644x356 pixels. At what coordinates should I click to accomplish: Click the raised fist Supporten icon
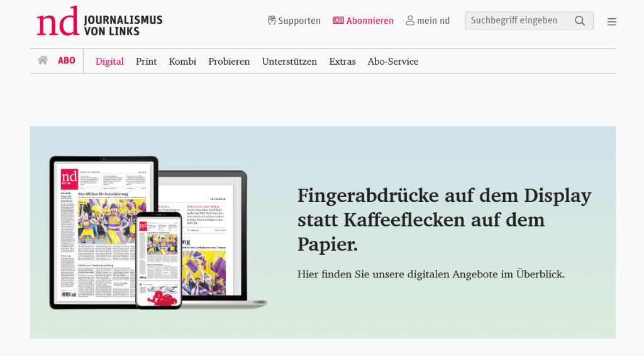[272, 21]
